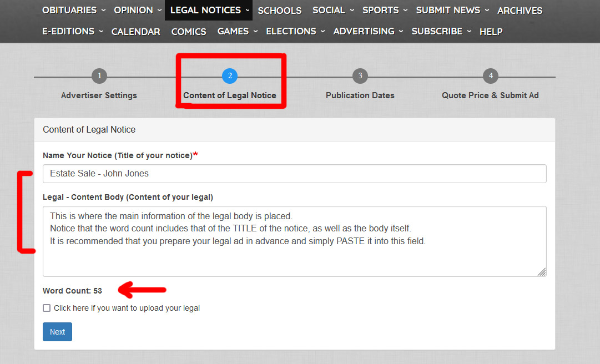Open the Calendar menu item
This screenshot has width=600, height=364.
[x=135, y=32]
